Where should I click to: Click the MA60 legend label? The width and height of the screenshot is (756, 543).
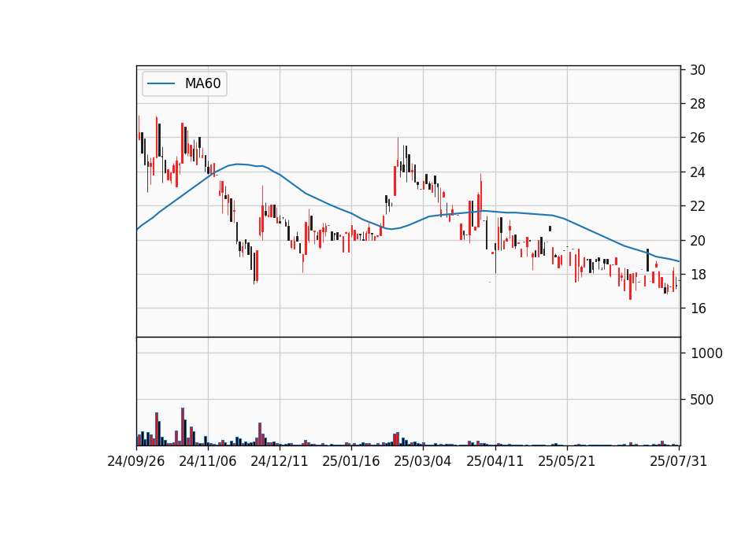(202, 83)
